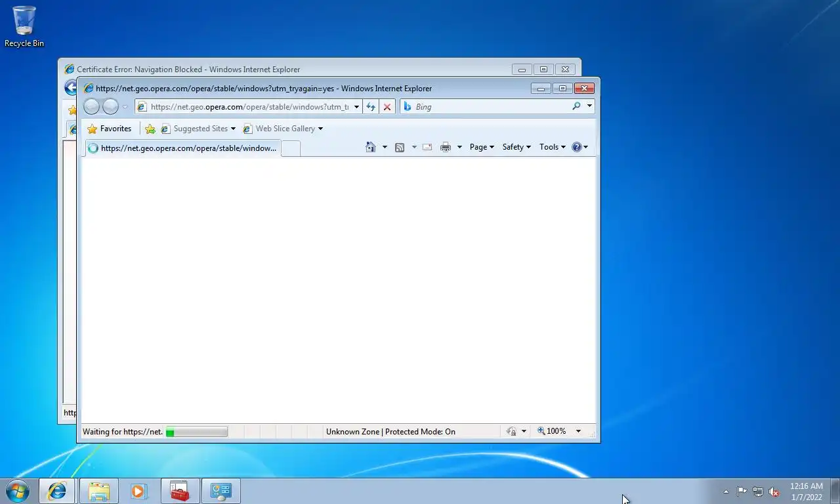Expand the Feeds dropdown arrow
Image resolution: width=840 pixels, height=504 pixels.
click(x=414, y=147)
